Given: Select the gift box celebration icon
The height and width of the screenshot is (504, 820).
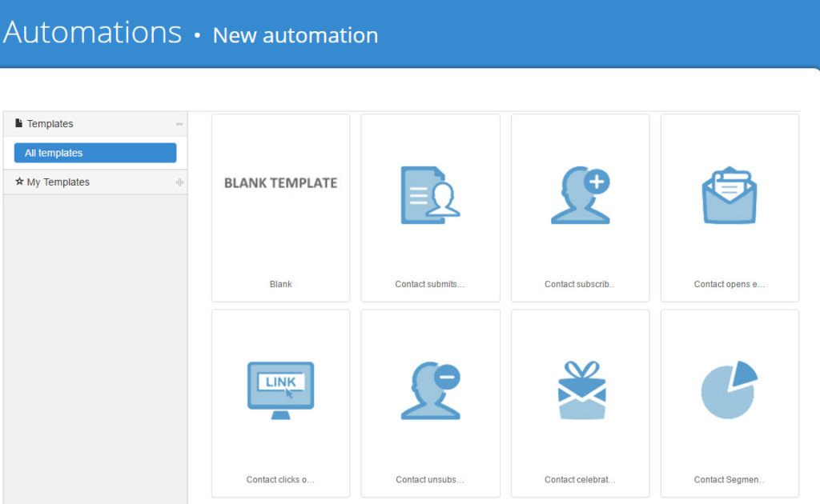Looking at the screenshot, I should click(x=580, y=390).
